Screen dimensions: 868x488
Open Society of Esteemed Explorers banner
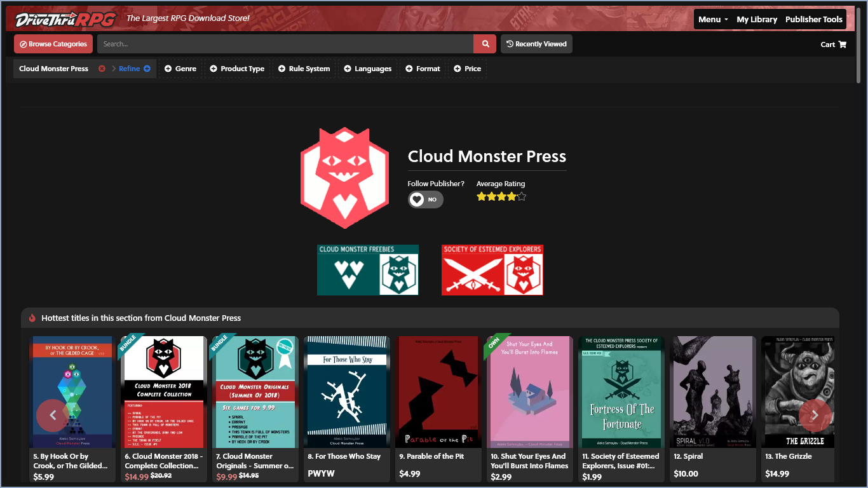point(492,270)
